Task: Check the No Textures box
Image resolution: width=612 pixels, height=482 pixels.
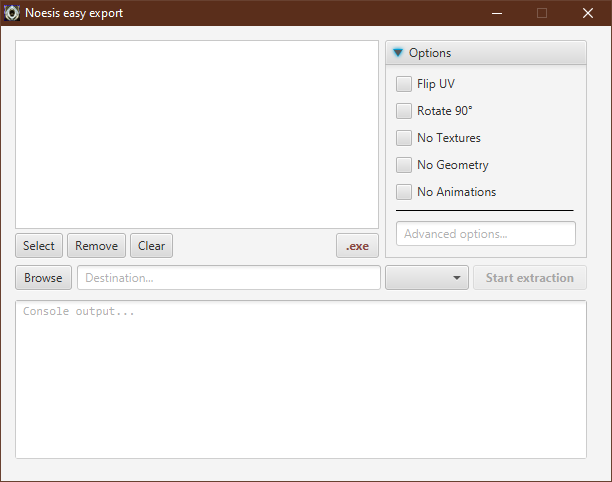Action: click(x=404, y=138)
